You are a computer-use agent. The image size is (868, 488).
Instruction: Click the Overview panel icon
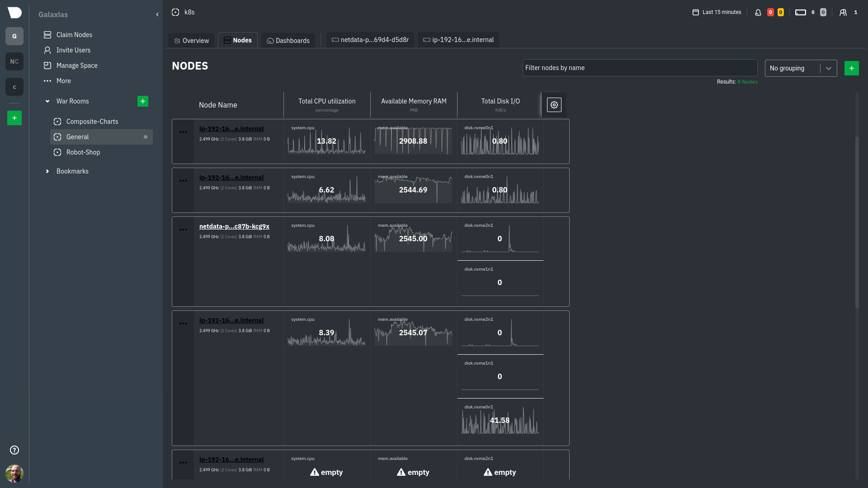(x=177, y=40)
